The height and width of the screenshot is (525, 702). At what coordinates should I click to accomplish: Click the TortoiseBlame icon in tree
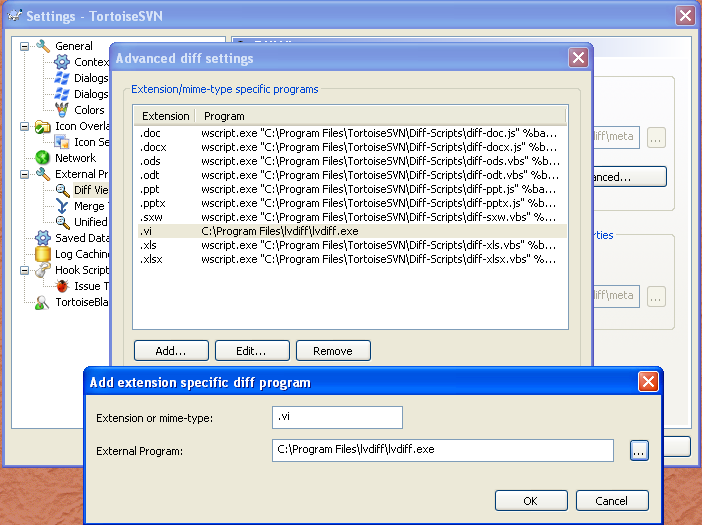43,302
